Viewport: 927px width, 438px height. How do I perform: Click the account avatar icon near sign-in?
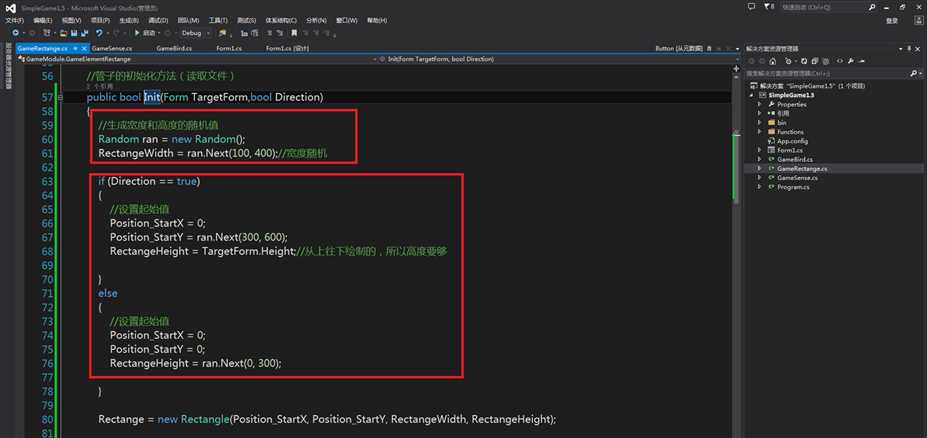click(918, 20)
